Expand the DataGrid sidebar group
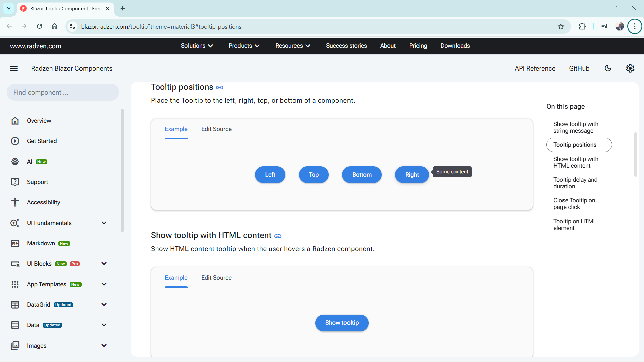The width and height of the screenshot is (644, 362). (x=104, y=305)
